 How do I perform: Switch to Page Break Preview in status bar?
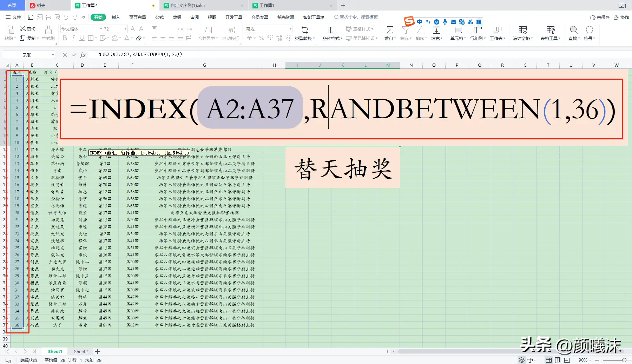[567, 360]
